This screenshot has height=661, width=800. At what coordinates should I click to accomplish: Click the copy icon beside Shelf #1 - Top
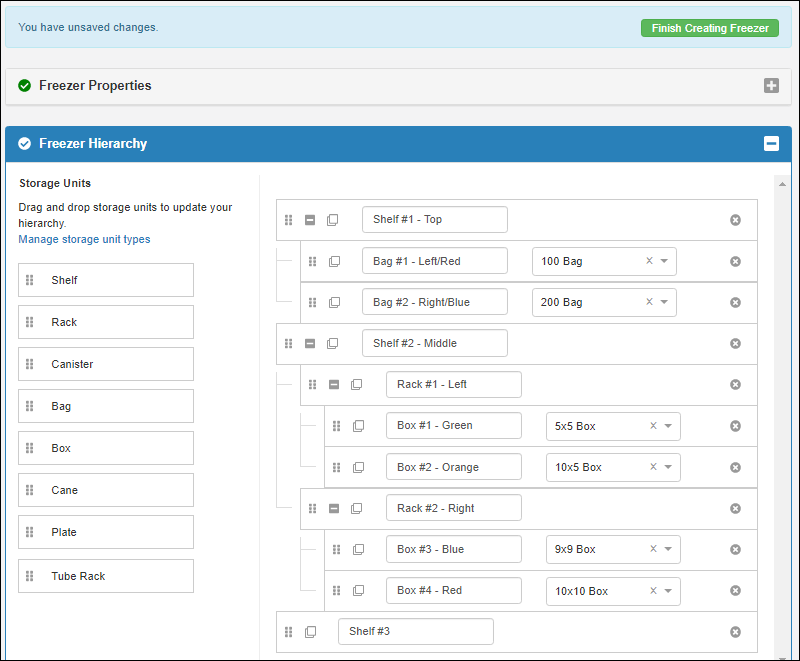tap(333, 220)
